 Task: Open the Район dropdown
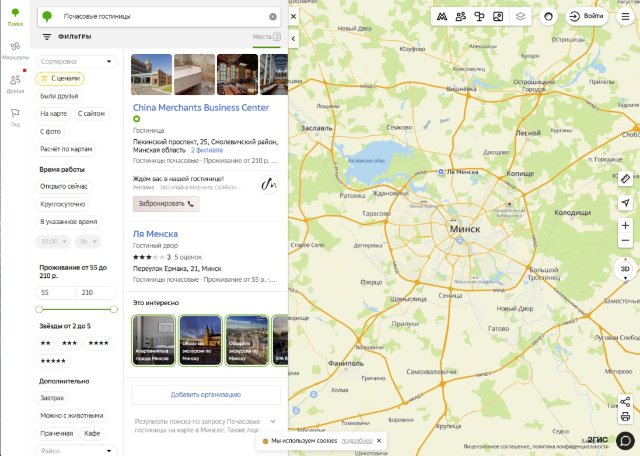click(x=76, y=451)
